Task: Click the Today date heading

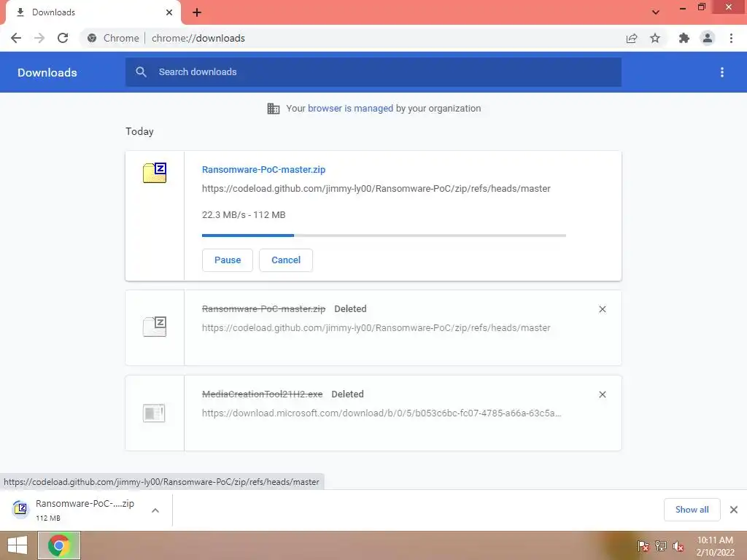Action: coord(139,131)
